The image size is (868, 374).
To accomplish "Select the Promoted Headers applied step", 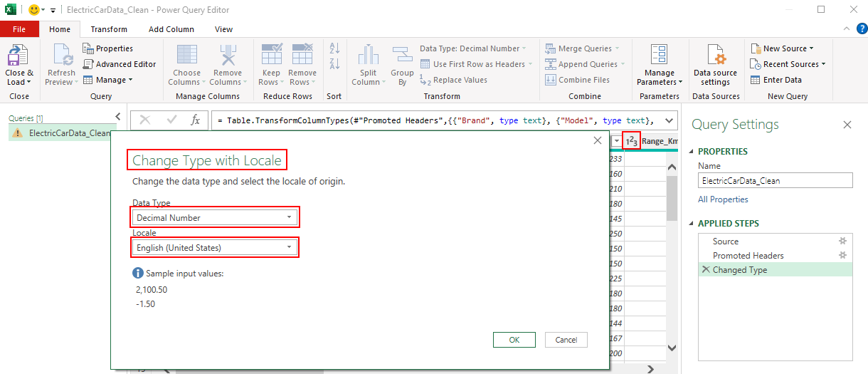I will (x=748, y=255).
